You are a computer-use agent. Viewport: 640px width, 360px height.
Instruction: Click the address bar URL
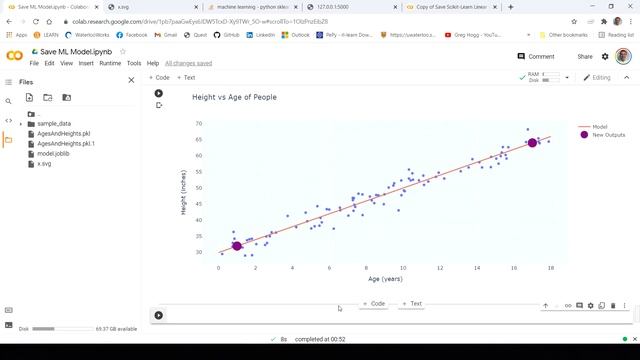coord(200,22)
